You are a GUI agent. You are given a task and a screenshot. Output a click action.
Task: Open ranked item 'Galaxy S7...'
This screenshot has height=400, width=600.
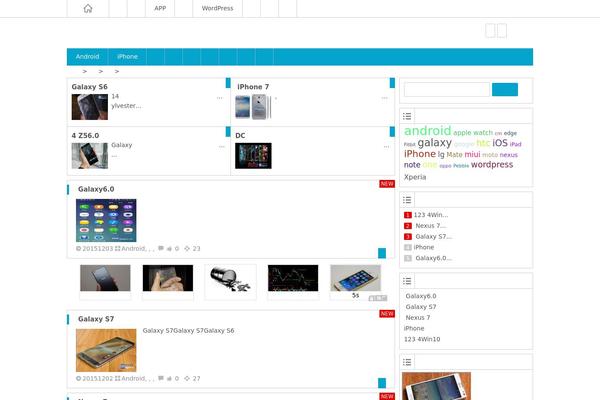(434, 237)
